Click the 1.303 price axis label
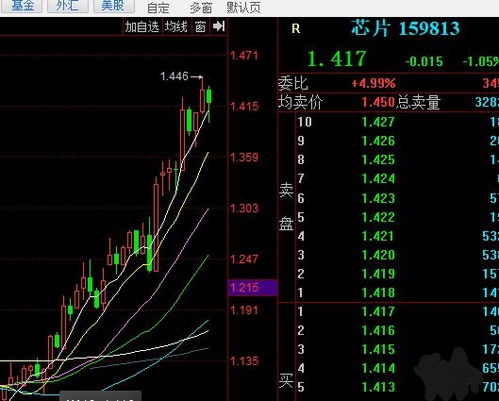 tap(244, 209)
